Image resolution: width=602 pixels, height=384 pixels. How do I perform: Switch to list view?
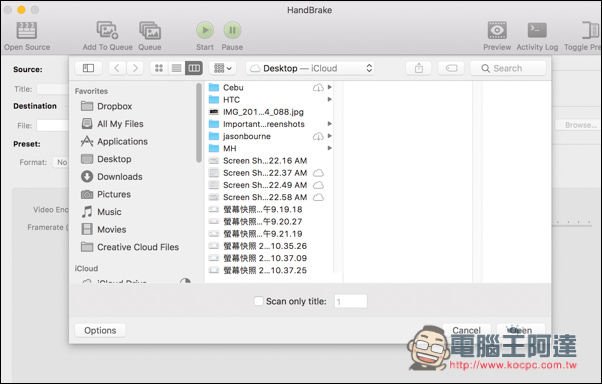[176, 68]
